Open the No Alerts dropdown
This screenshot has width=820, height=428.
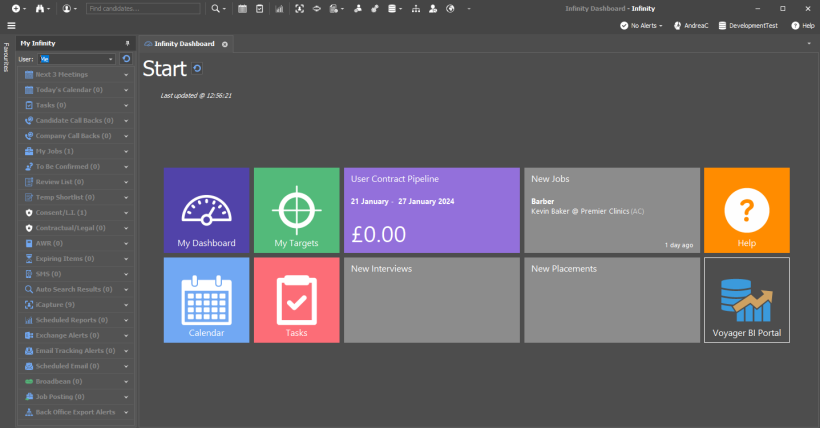point(640,25)
